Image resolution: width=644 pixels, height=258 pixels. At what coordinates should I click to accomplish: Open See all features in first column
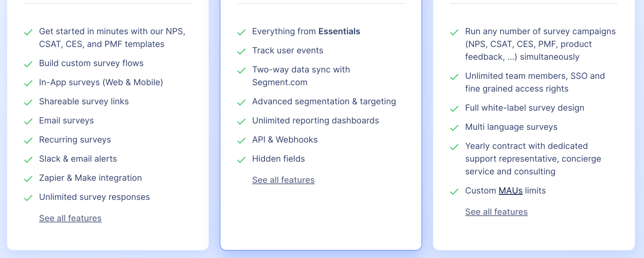pyautogui.click(x=70, y=218)
